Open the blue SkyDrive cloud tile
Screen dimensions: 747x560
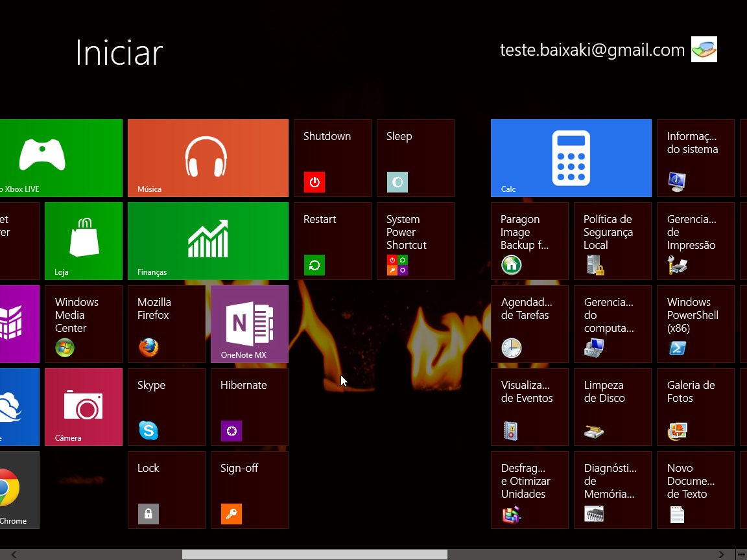(x=19, y=407)
